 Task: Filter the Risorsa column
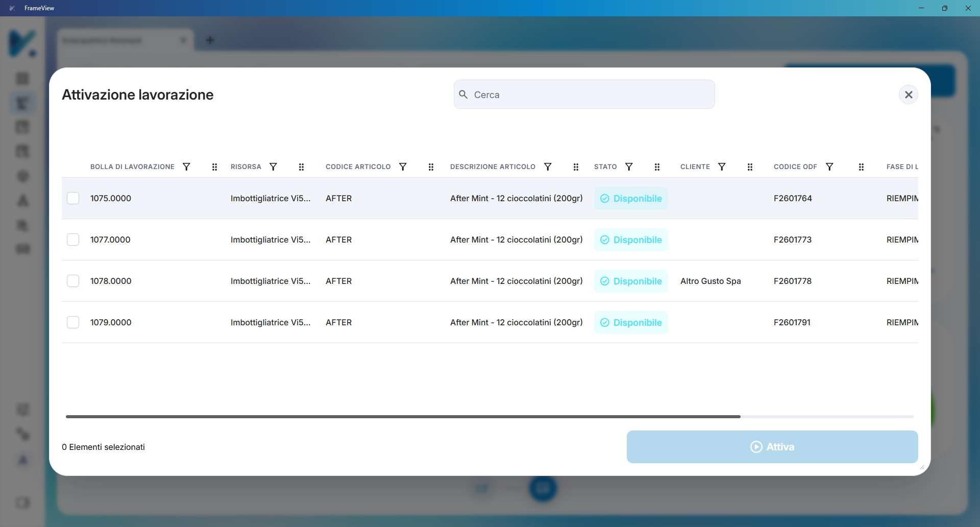tap(273, 167)
